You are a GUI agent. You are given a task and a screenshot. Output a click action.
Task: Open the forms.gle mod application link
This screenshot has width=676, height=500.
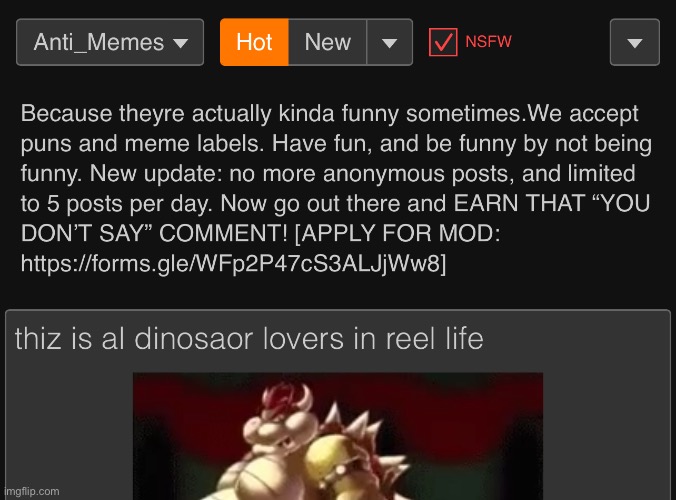coord(231,263)
